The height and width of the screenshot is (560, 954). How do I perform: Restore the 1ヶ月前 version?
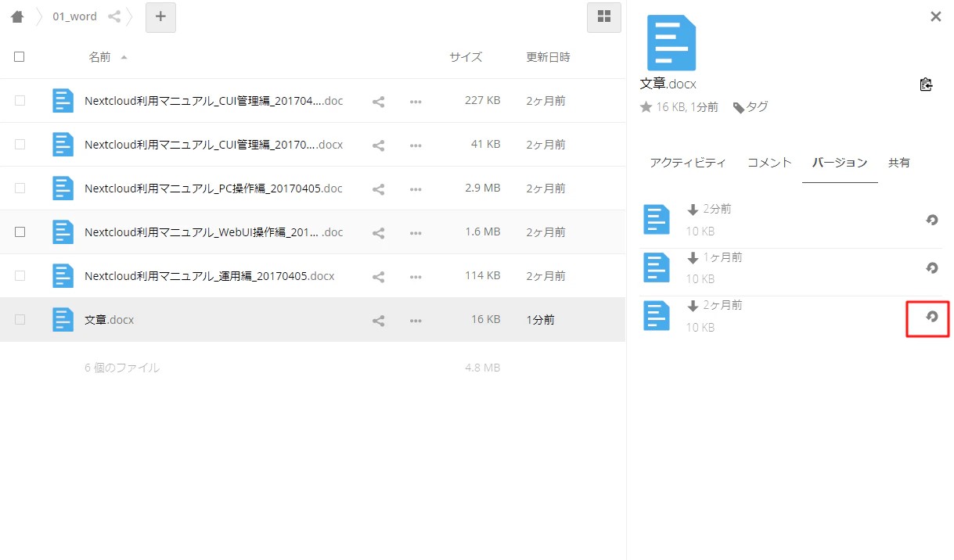point(931,268)
